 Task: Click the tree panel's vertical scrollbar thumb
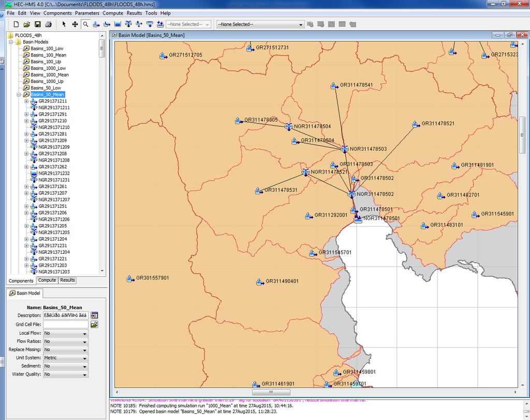pyautogui.click(x=102, y=48)
